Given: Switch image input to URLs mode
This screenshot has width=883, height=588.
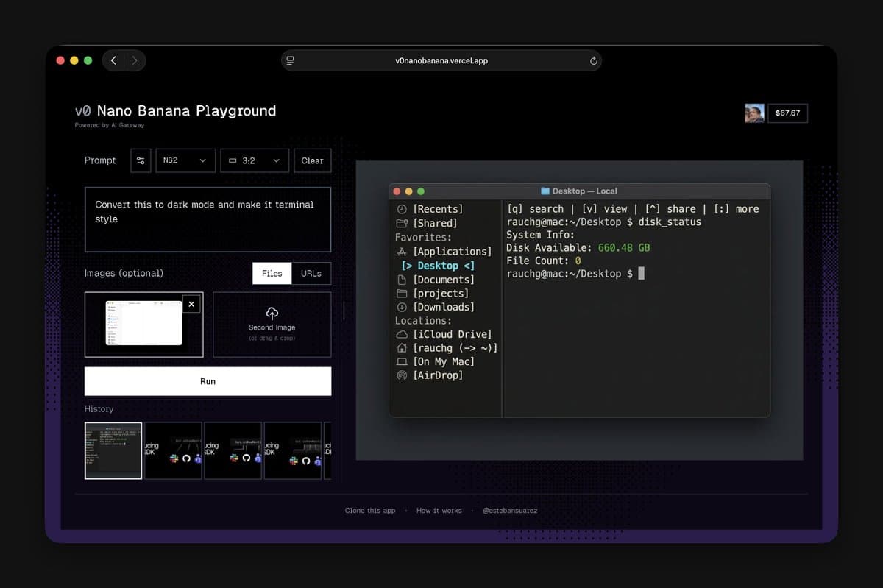Looking at the screenshot, I should click(311, 273).
